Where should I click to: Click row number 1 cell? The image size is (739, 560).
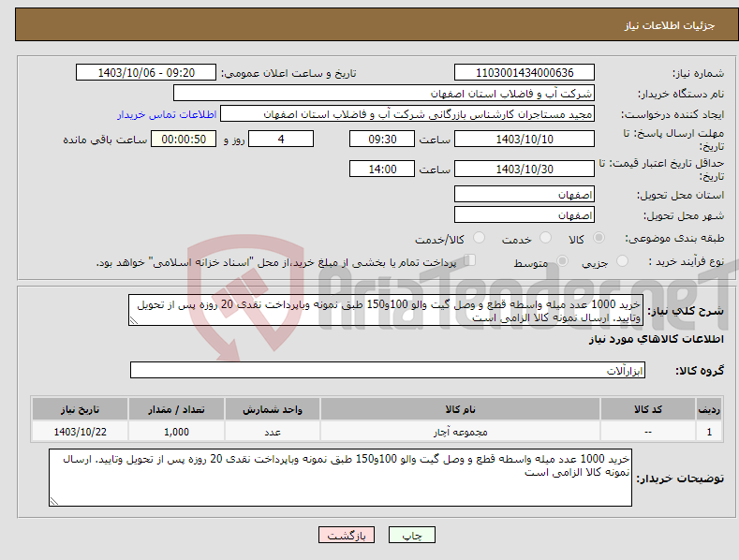pyautogui.click(x=709, y=432)
